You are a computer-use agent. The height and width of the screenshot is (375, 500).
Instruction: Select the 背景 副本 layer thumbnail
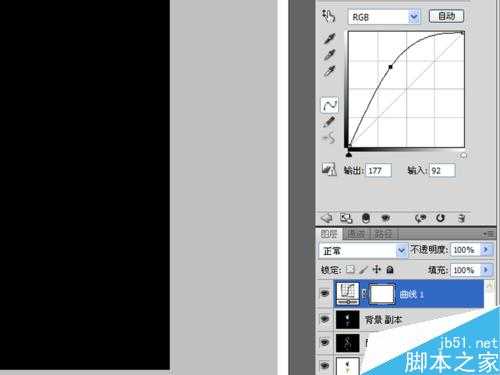pyautogui.click(x=347, y=319)
